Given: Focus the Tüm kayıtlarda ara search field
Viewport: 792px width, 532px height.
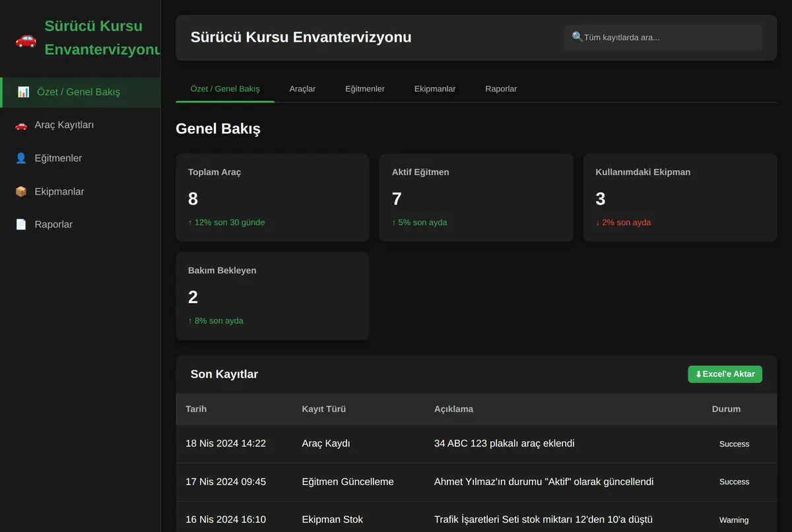Looking at the screenshot, I should (663, 38).
